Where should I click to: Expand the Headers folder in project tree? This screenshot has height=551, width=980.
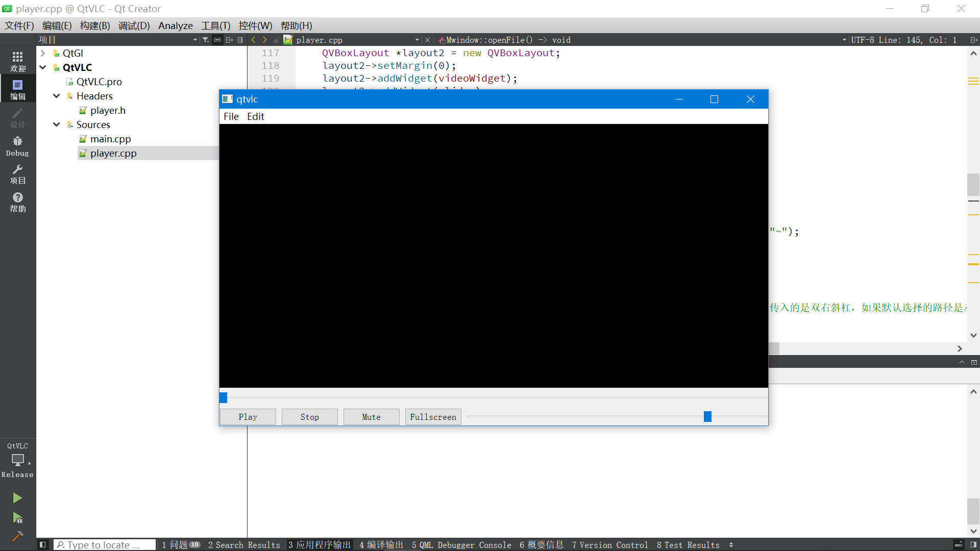tap(57, 95)
